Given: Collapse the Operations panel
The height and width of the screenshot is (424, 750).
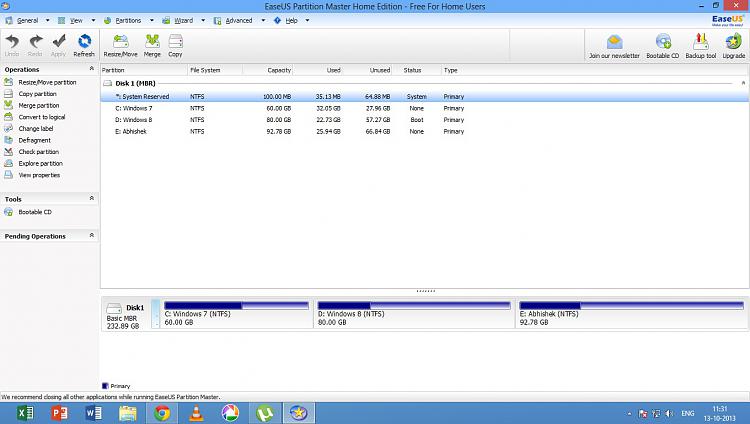Looking at the screenshot, I should [91, 69].
